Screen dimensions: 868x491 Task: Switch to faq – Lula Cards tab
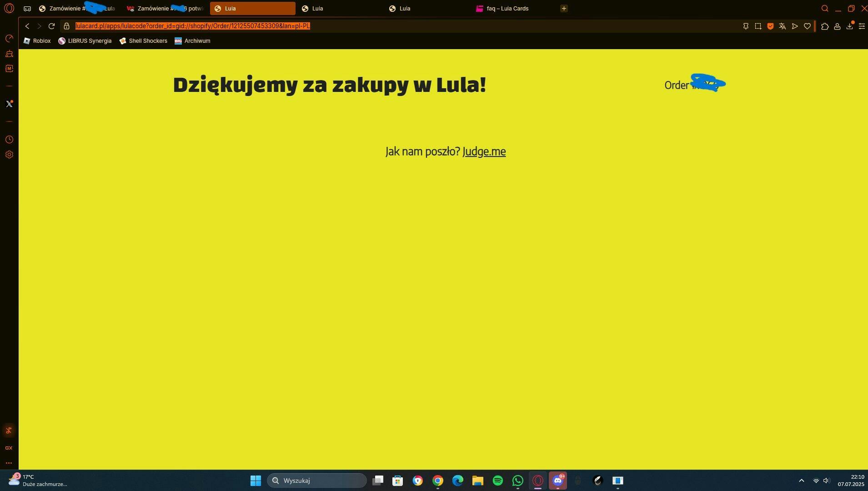pyautogui.click(x=515, y=8)
